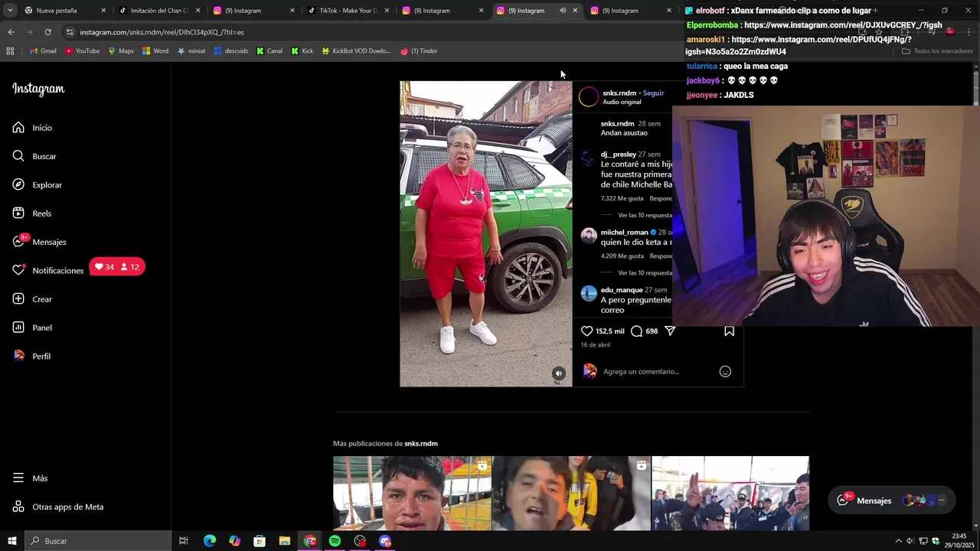Open Microsoft Edge from the taskbar

209,541
